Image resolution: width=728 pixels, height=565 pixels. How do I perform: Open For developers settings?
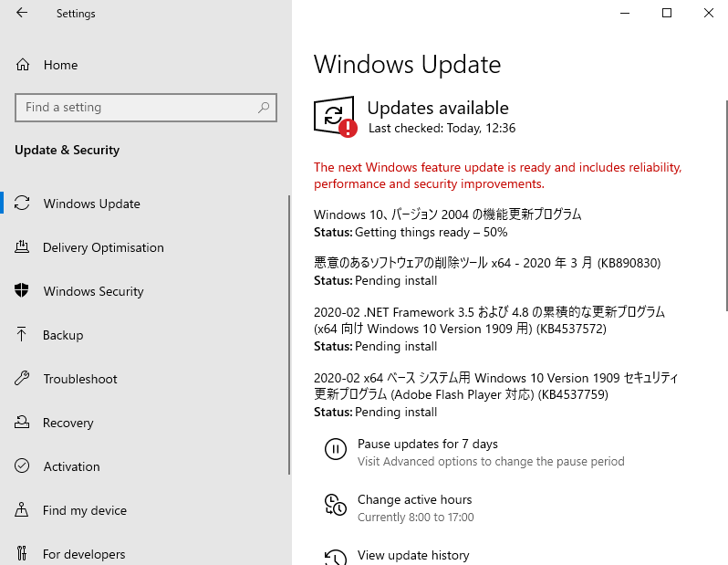click(x=84, y=554)
